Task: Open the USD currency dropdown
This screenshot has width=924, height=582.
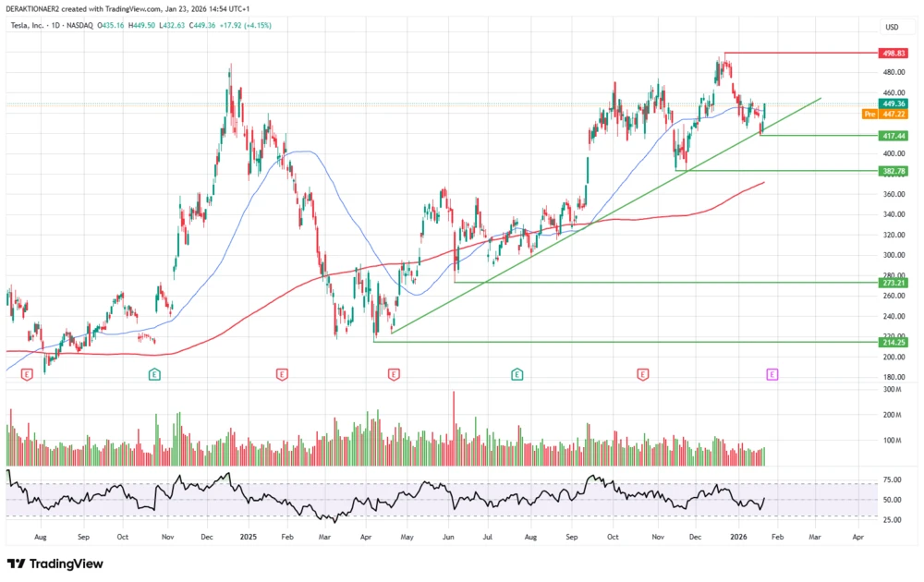Action: point(890,27)
